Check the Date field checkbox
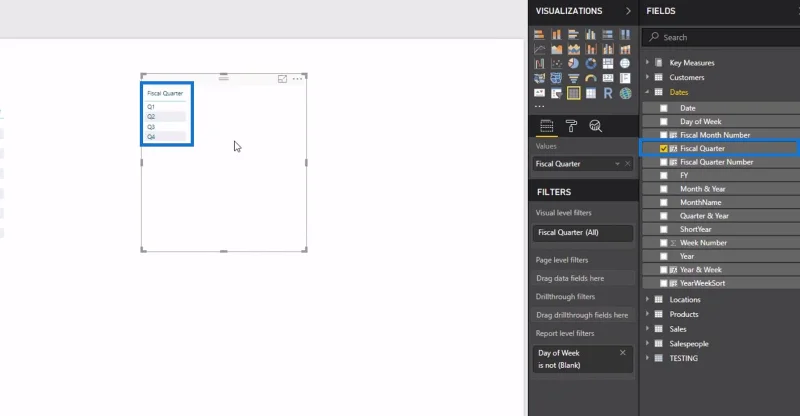The height and width of the screenshot is (416, 800). coord(663,108)
